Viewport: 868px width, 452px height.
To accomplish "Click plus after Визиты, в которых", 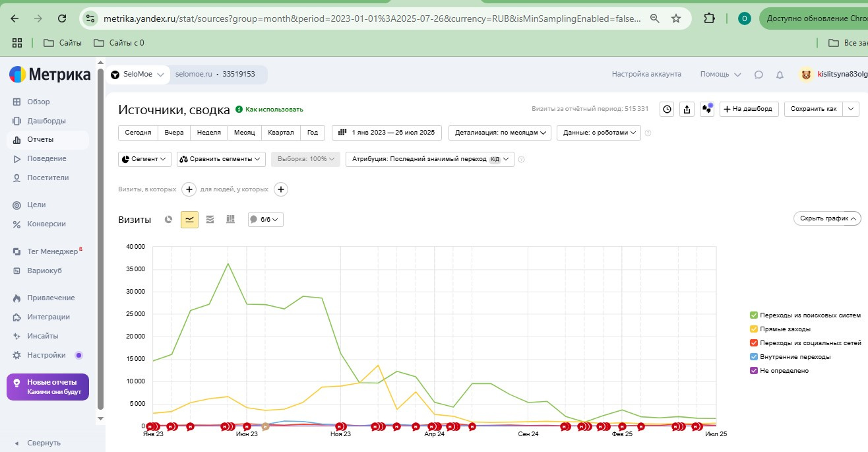I will coord(189,189).
